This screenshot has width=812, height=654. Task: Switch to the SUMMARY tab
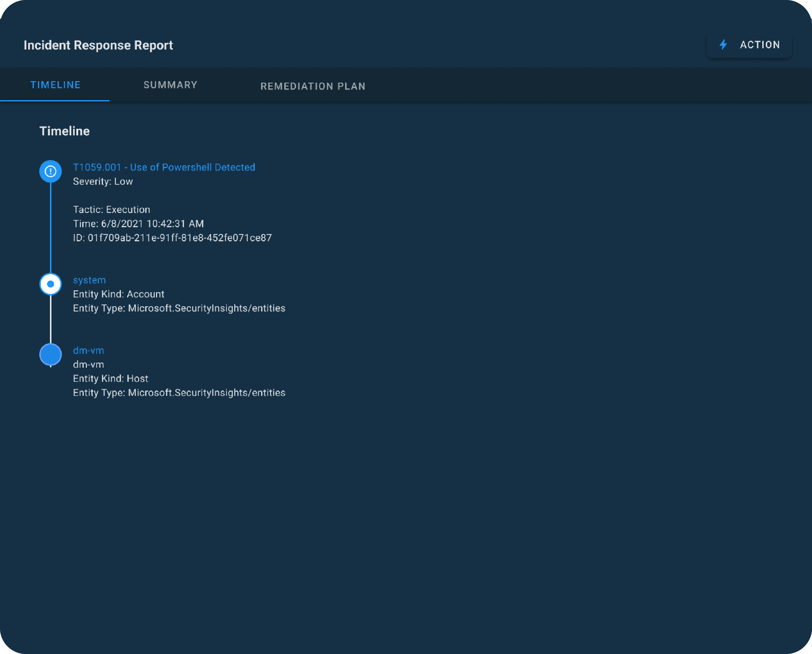tap(170, 85)
